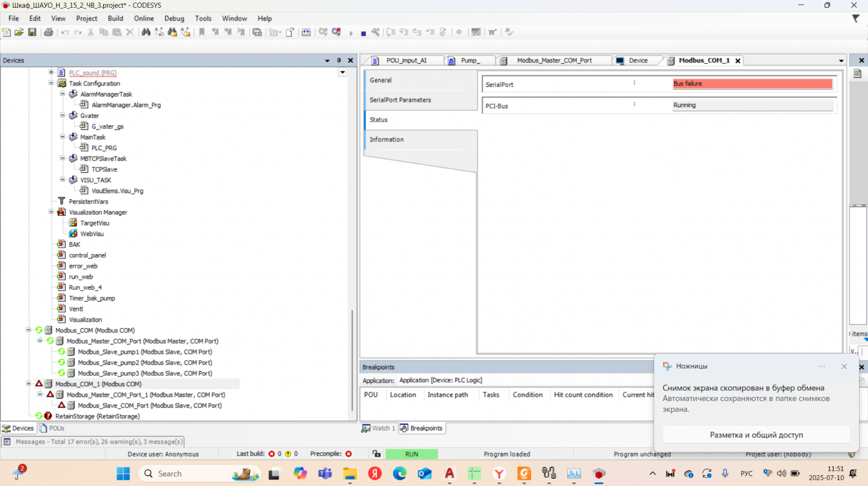Click the Print toolbar icon
Viewport: 868px width, 486px height.
click(x=48, y=32)
